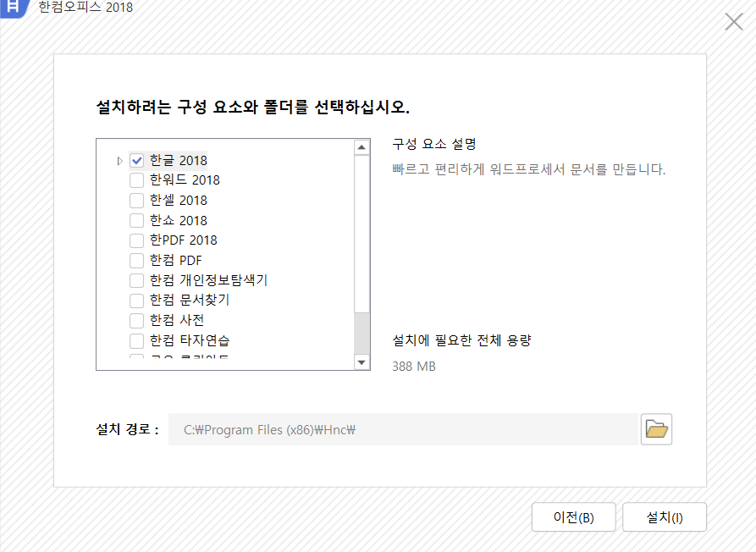Check the 한컴 문서찾기 checkbox

[x=137, y=301]
